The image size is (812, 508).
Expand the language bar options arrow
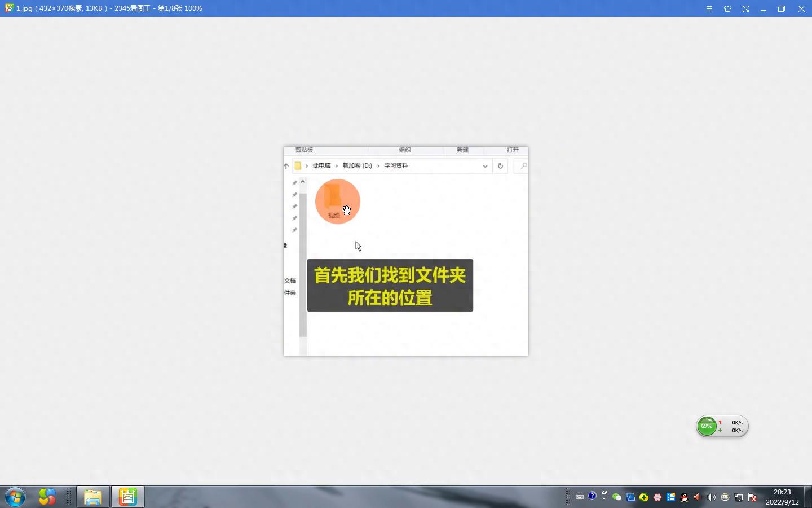coord(604,498)
